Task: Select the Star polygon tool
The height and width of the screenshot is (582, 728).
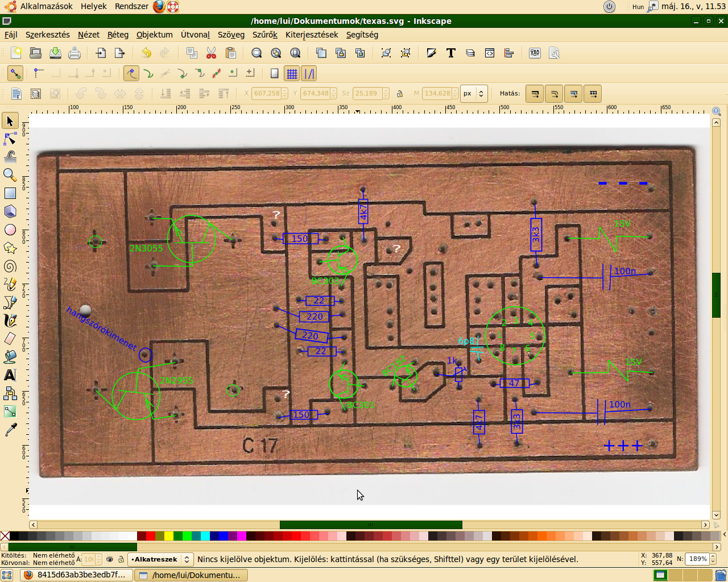Action: 10,248
